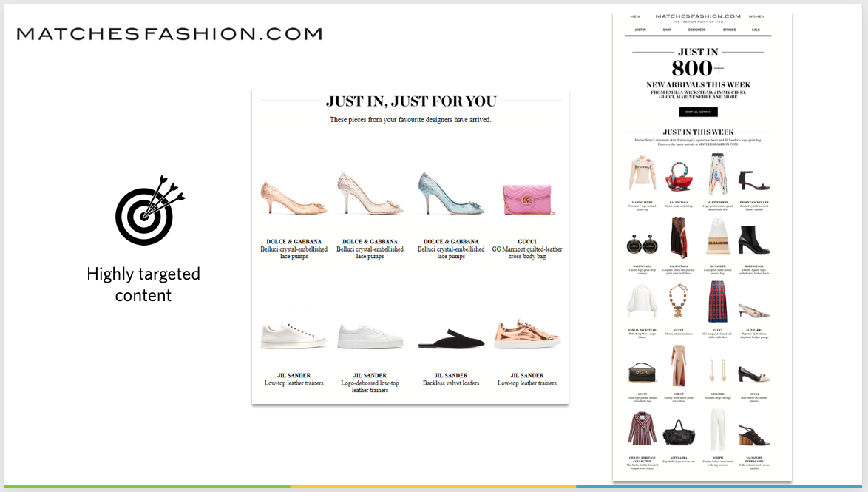
Task: Click the JOSEPH product label
Action: (x=717, y=458)
